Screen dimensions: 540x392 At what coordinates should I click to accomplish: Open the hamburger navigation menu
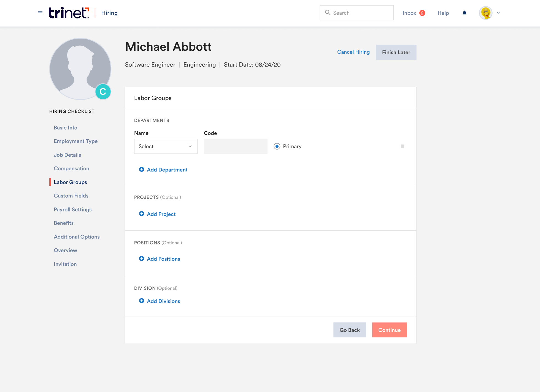[40, 13]
